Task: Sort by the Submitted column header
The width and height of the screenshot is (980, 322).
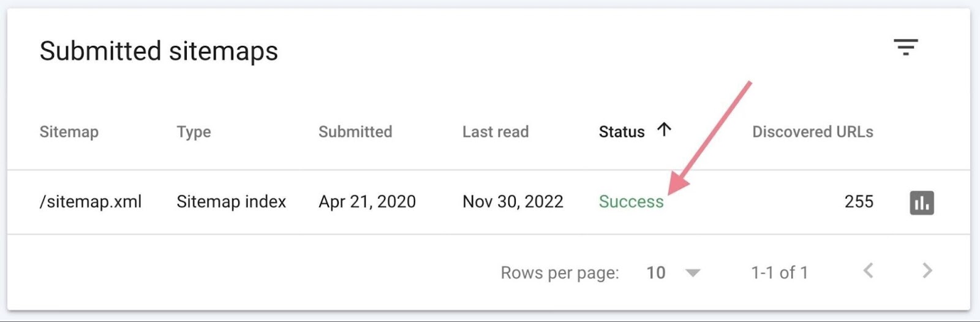Action: (355, 132)
